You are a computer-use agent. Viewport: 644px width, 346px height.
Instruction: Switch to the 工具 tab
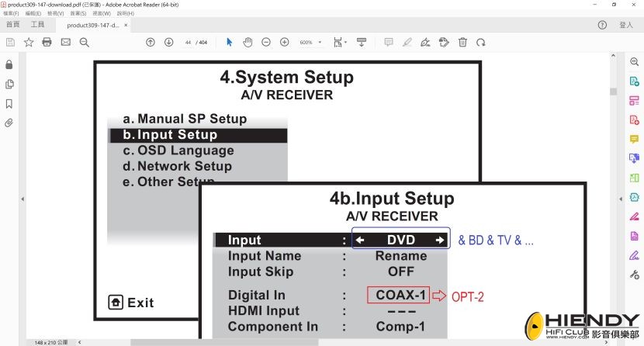(x=37, y=25)
